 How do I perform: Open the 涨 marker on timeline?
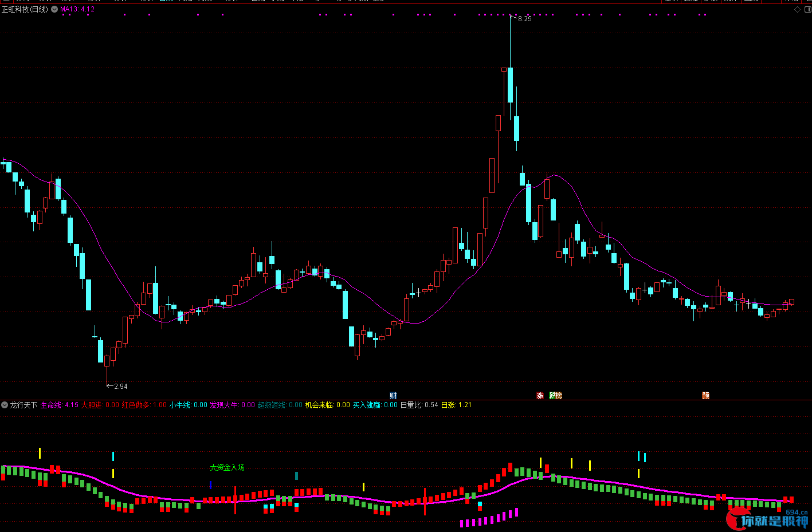coord(540,396)
